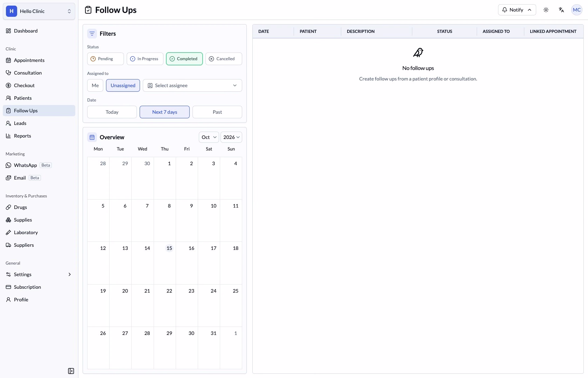The width and height of the screenshot is (588, 378).
Task: Expand the Settings submenu chevron
Action: coord(70,274)
